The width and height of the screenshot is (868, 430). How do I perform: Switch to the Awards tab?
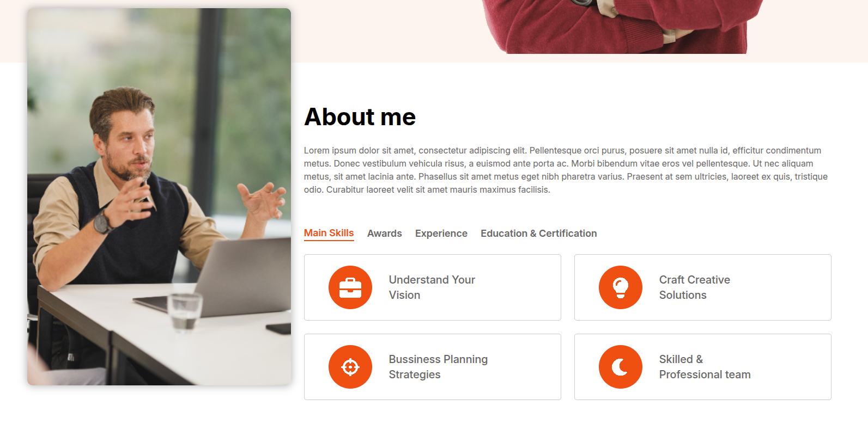click(384, 234)
